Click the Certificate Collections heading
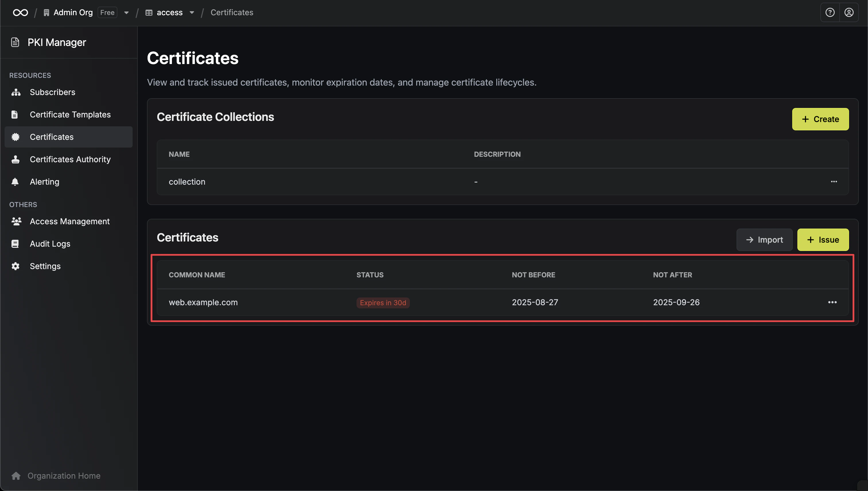Image resolution: width=868 pixels, height=491 pixels. pos(215,117)
